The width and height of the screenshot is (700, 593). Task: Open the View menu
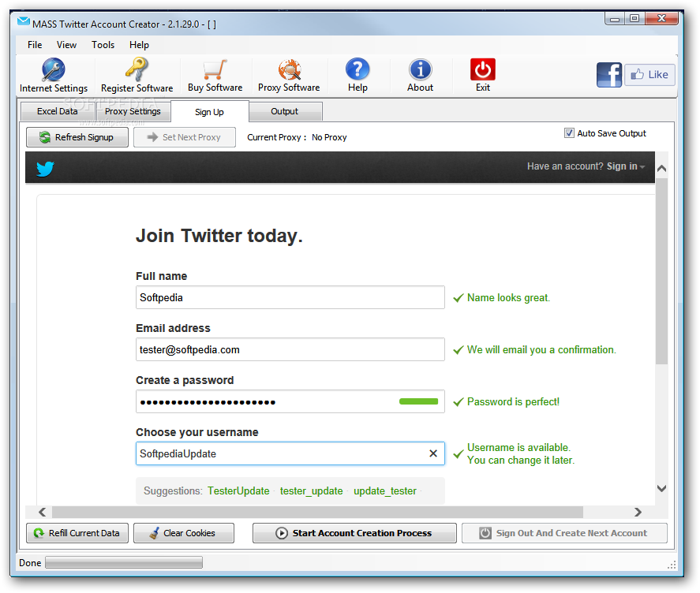[x=66, y=45]
